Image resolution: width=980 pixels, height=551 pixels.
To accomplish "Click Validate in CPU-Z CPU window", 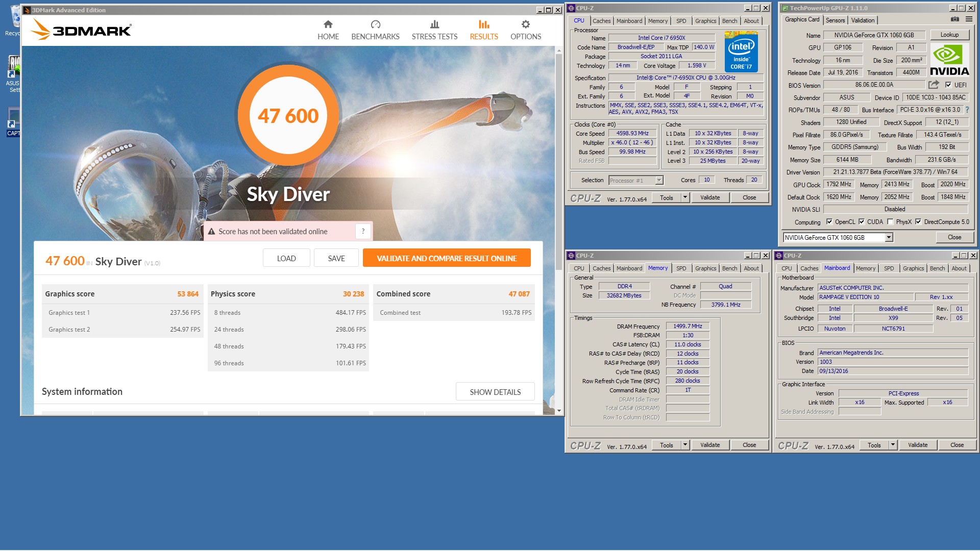I will tap(710, 197).
